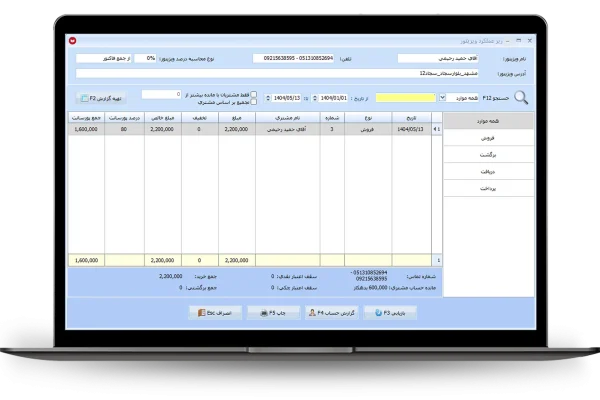
Task: Click invoice number 3 cell in the table
Action: click(x=332, y=129)
